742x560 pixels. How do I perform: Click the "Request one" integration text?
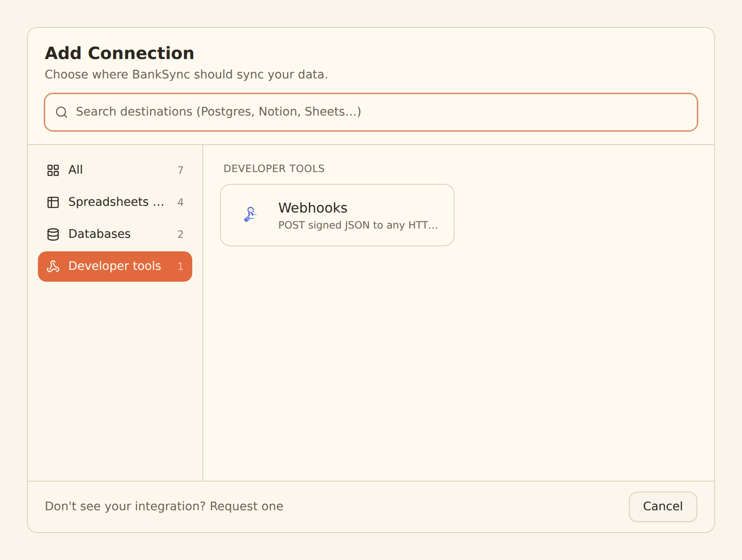(x=247, y=506)
